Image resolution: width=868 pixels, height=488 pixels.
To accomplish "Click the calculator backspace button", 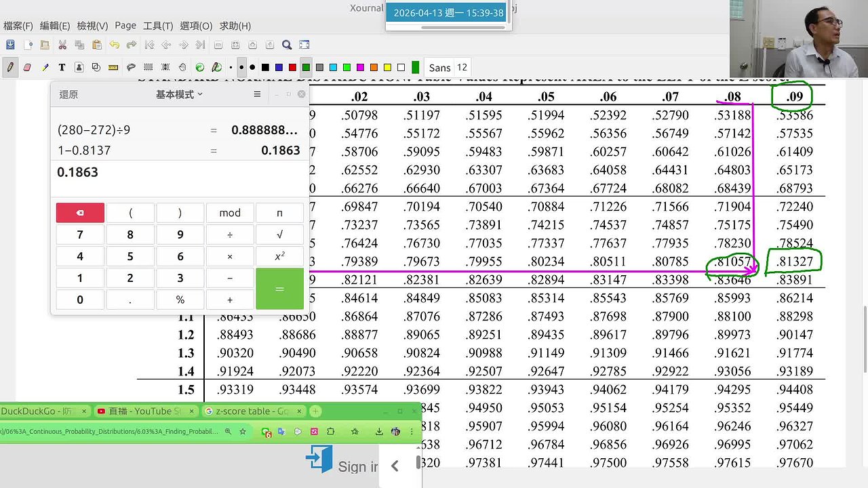I will click(x=80, y=213).
